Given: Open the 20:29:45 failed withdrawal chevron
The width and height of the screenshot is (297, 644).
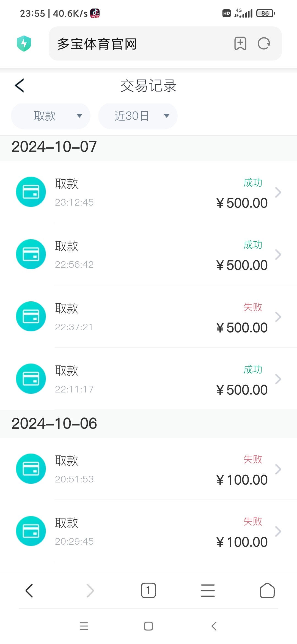Looking at the screenshot, I should click(278, 531).
